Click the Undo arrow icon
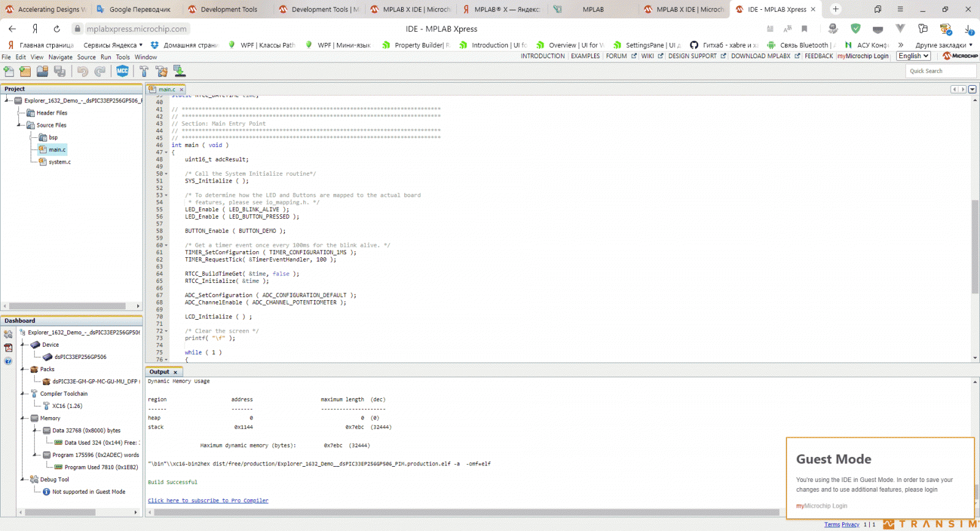980x531 pixels. tap(83, 71)
